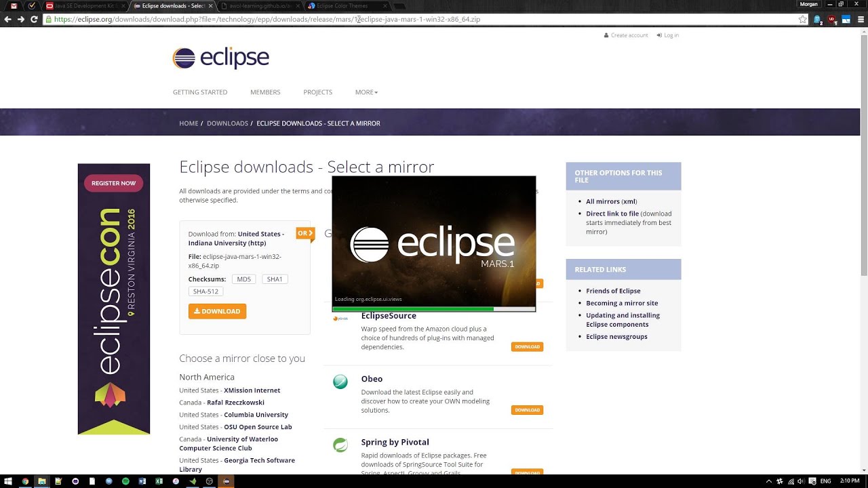Open Spotify from the taskbar

[125, 481]
